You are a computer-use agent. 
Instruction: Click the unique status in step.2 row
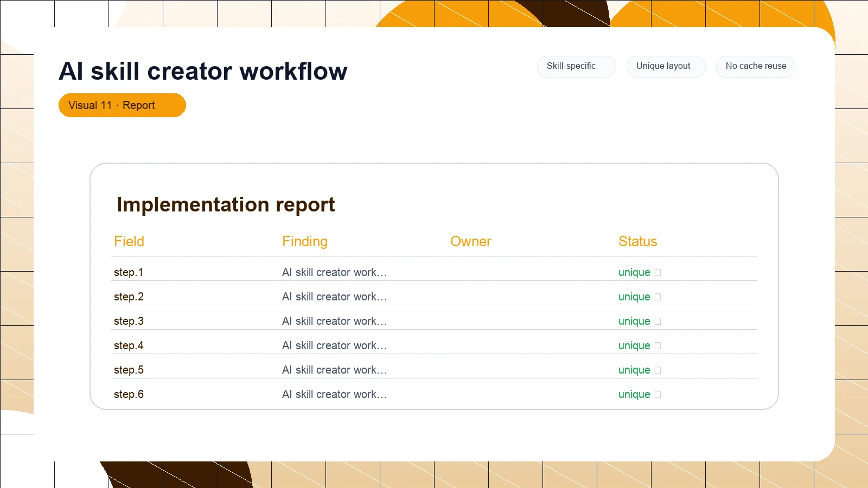(634, 297)
